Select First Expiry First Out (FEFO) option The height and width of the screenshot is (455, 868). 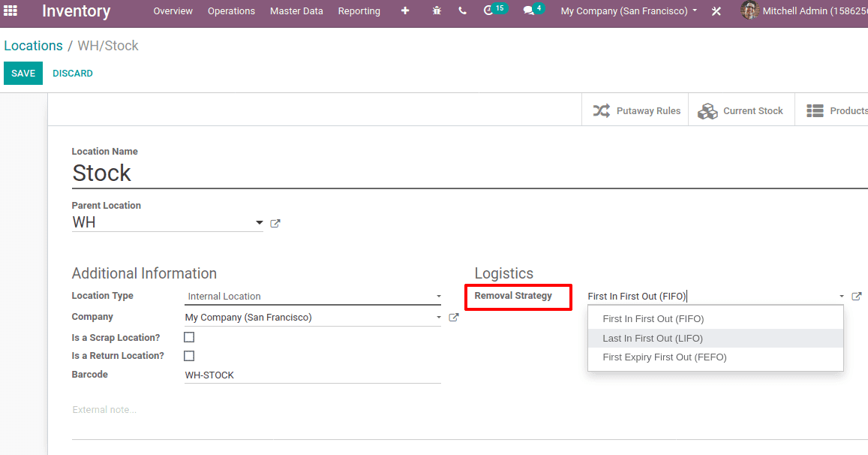(715, 357)
